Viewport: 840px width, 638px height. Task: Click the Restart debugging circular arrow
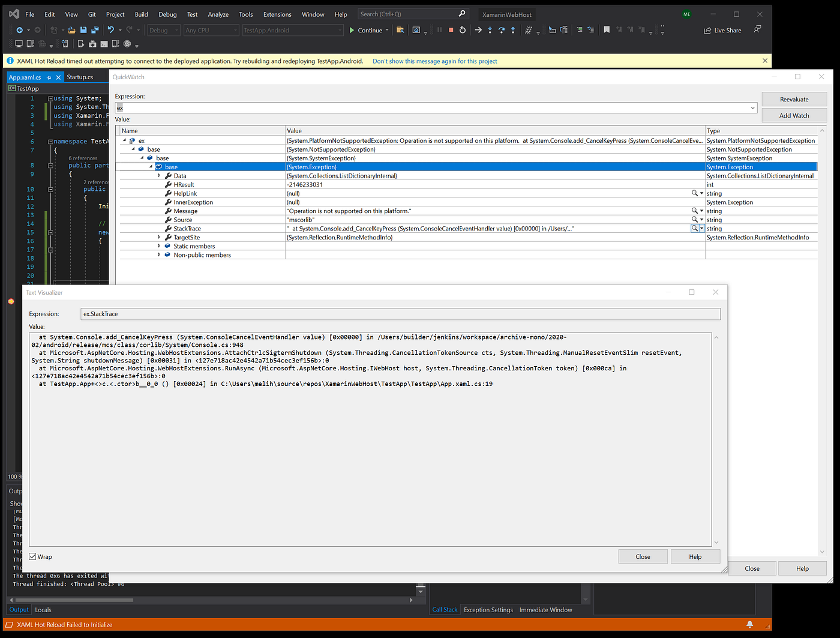463,30
